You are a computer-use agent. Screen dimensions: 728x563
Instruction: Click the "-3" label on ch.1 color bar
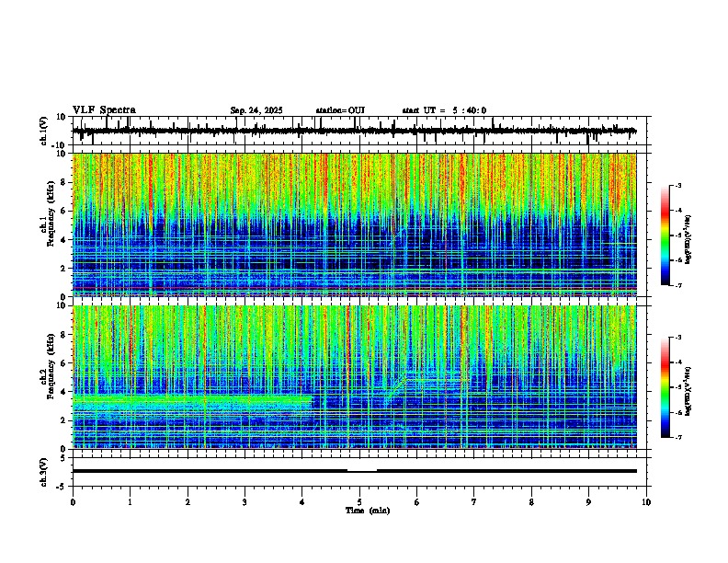pos(677,185)
